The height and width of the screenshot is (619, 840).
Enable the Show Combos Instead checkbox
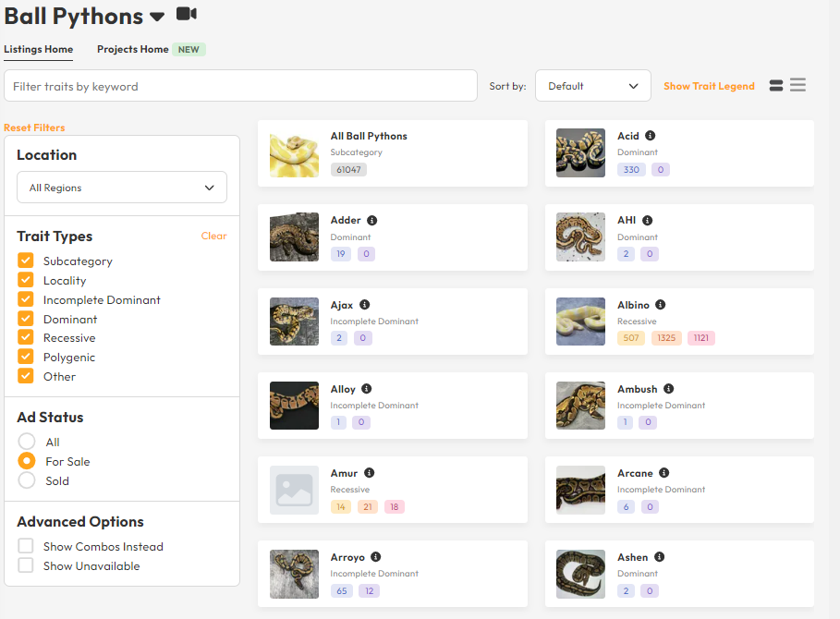pos(25,546)
